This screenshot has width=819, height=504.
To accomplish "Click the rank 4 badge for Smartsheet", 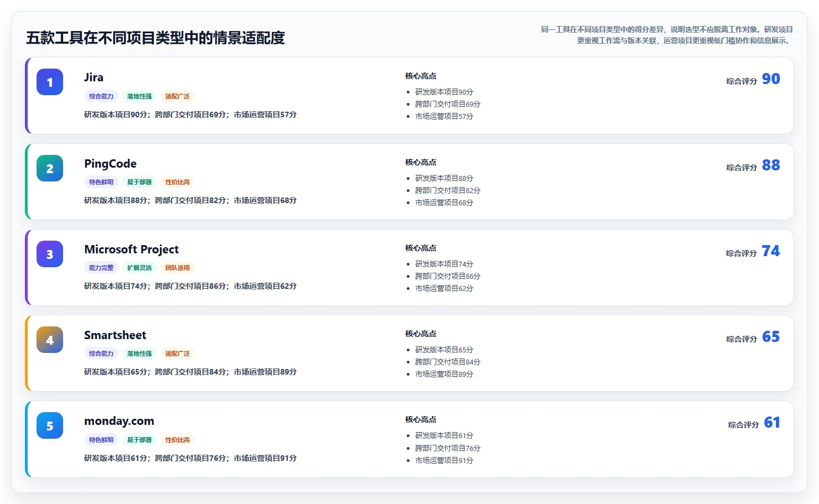I will click(x=50, y=340).
